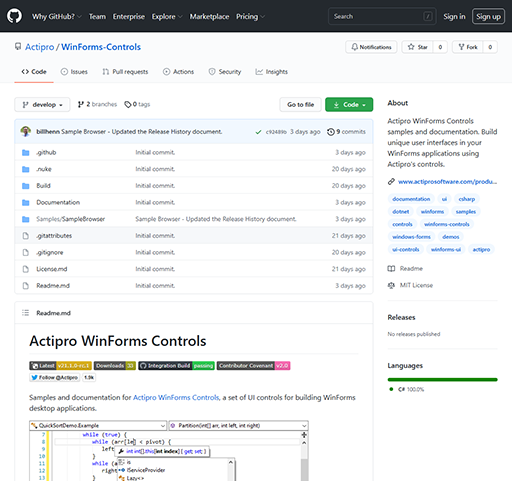The width and height of the screenshot is (512, 481).
Task: Click the Follow @Actipro Twitter badge
Action: [55, 378]
